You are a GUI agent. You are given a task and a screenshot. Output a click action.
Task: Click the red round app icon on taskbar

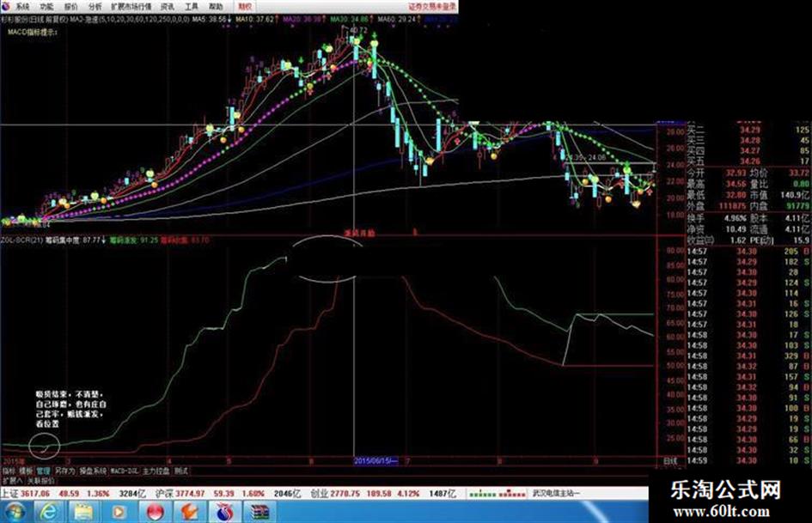[155, 512]
